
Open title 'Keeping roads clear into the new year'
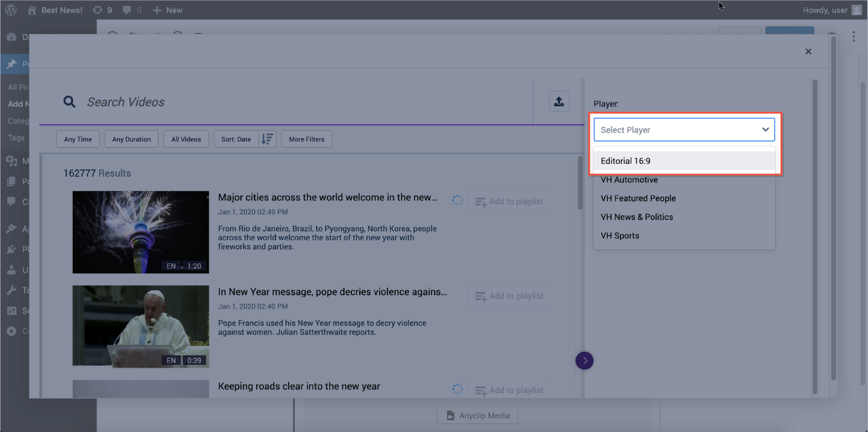[x=299, y=386]
